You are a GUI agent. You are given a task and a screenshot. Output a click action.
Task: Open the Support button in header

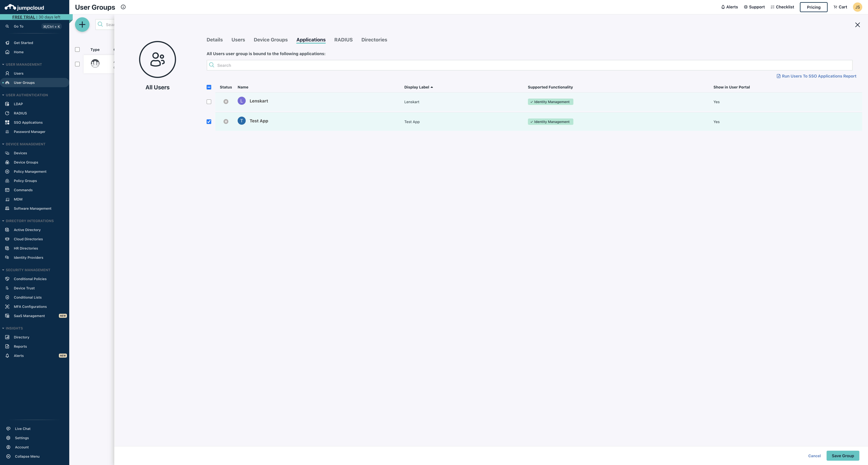click(x=754, y=7)
